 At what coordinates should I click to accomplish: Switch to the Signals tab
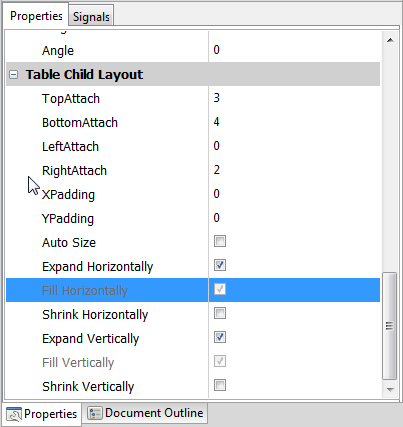pyautogui.click(x=91, y=16)
